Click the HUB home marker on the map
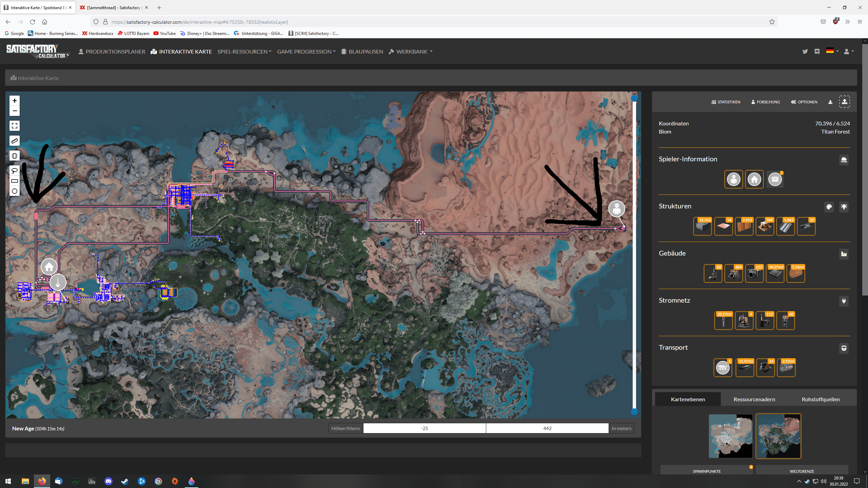The image size is (868, 488). click(x=49, y=267)
